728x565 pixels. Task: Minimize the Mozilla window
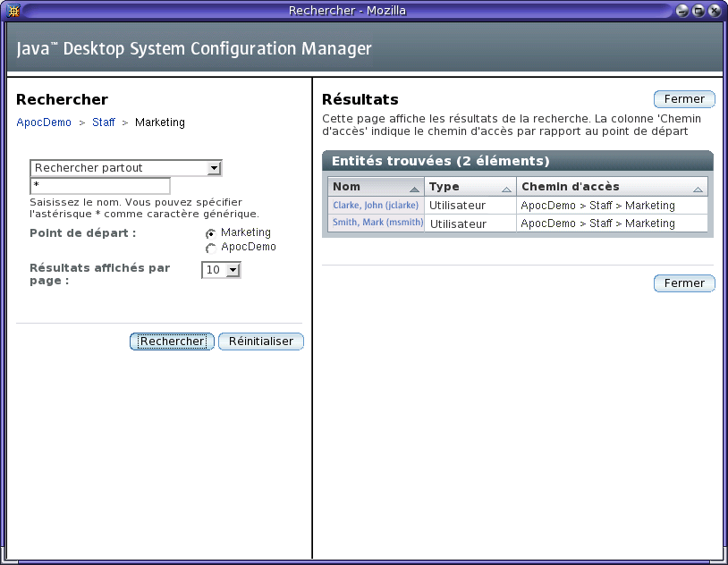(682, 11)
